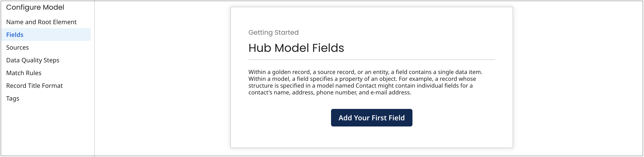Click the Add Your First Field button
Screen dimensions: 644x157
tap(372, 117)
